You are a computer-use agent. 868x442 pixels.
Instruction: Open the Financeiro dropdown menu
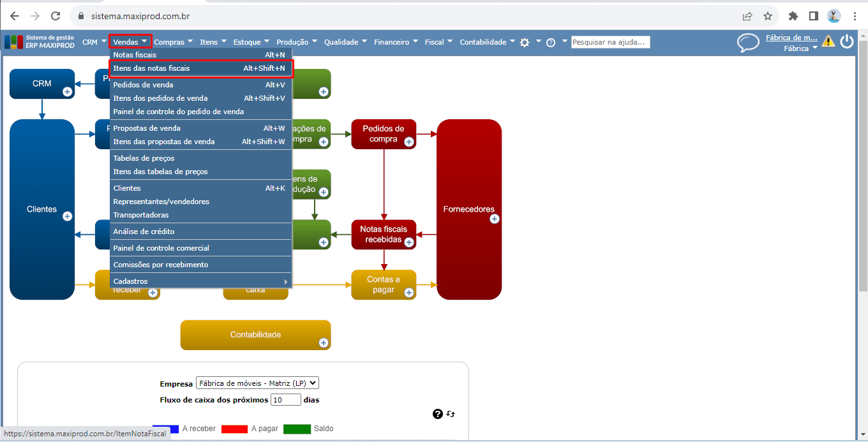(396, 42)
